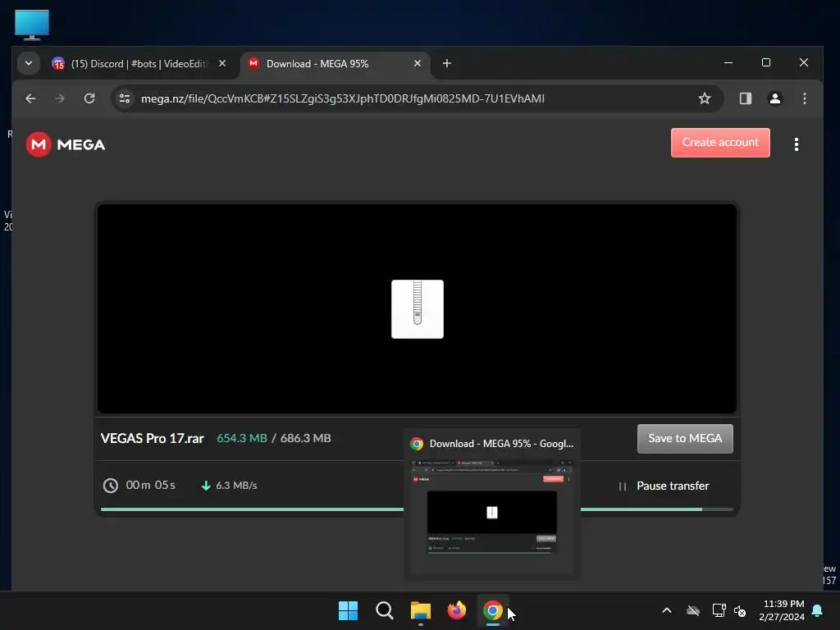Image resolution: width=840 pixels, height=630 pixels.
Task: Maximize the Chrome window
Action: (766, 62)
